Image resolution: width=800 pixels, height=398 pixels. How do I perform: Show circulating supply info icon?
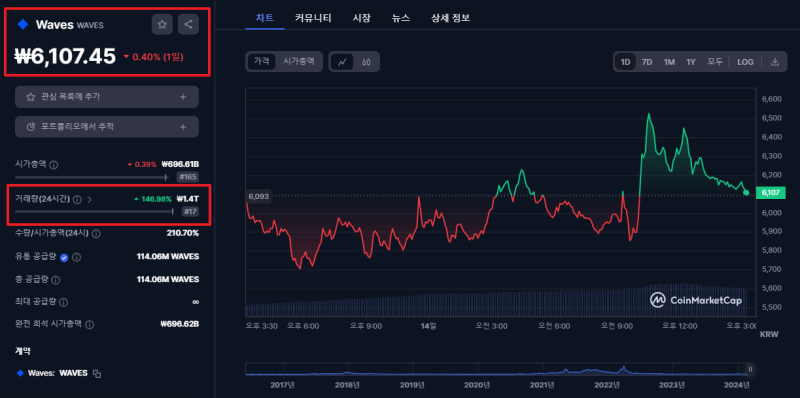[77, 258]
